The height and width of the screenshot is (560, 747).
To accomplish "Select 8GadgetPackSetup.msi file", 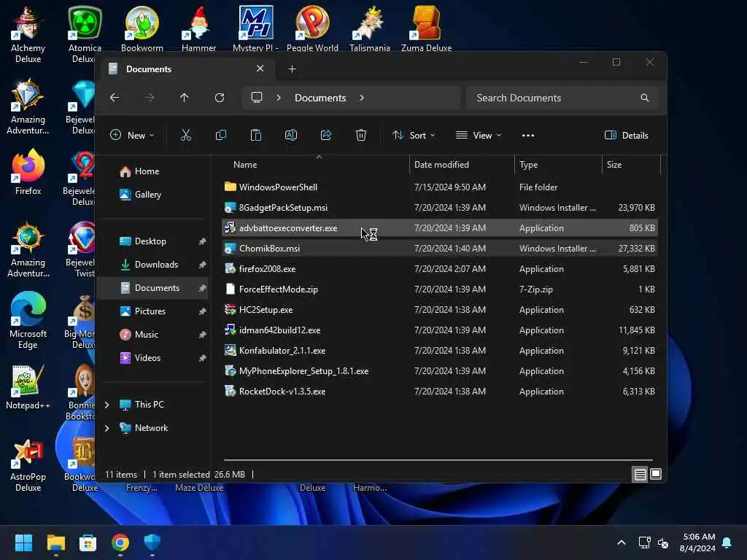I will coord(439,208).
